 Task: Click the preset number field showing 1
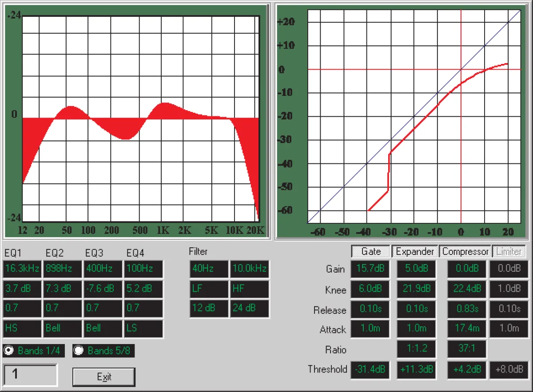click(x=30, y=375)
